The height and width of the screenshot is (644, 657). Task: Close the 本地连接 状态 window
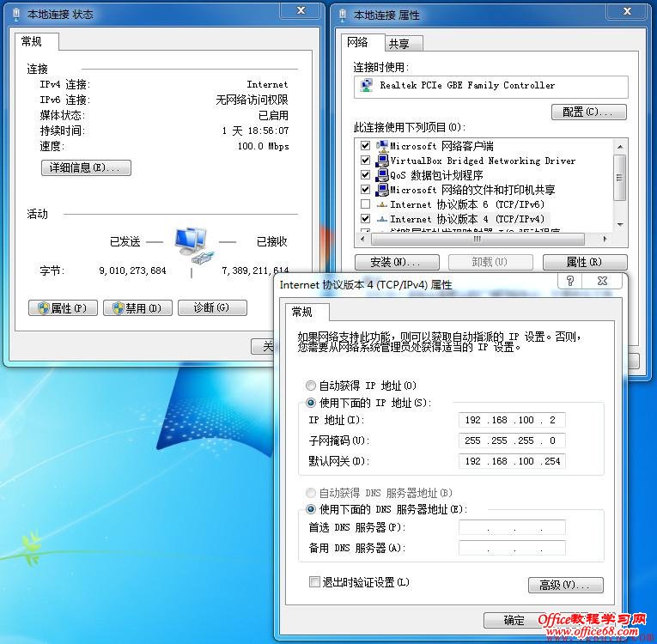301,11
